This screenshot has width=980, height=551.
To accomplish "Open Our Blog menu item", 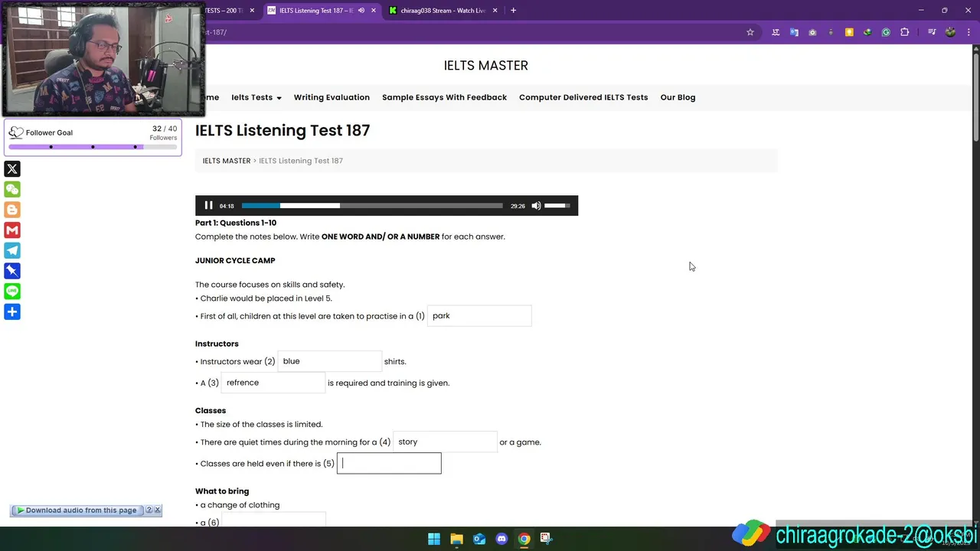I will pos(678,97).
